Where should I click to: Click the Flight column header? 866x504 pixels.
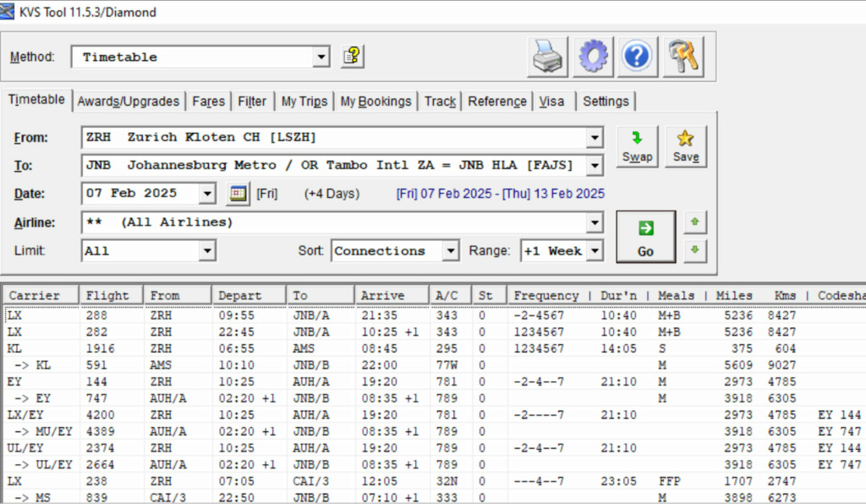[111, 295]
